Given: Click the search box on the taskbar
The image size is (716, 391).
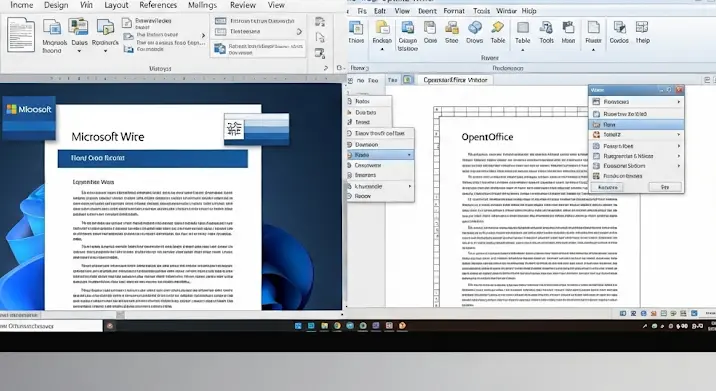Looking at the screenshot, I should [51, 326].
